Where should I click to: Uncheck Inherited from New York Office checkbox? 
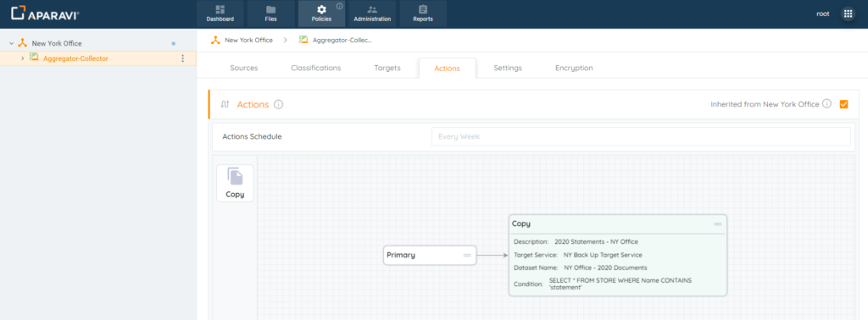(843, 104)
